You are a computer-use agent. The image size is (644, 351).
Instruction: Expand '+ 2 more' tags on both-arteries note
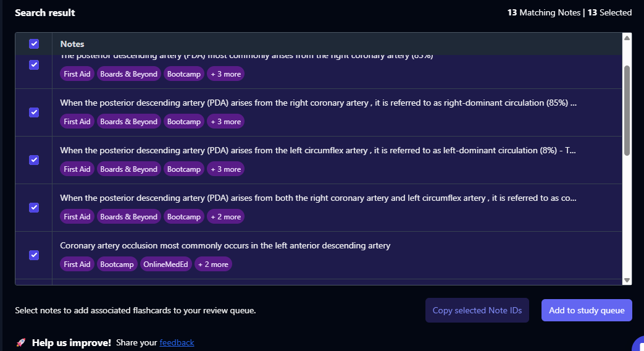pos(225,217)
